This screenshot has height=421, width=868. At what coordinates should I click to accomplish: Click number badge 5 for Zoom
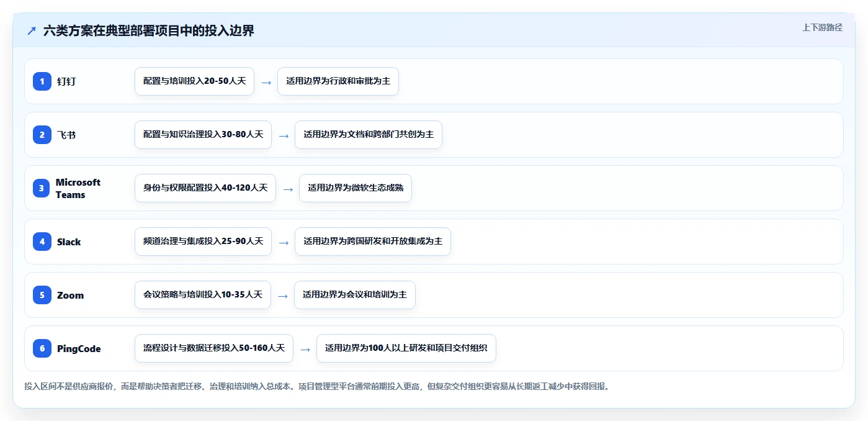[42, 295]
